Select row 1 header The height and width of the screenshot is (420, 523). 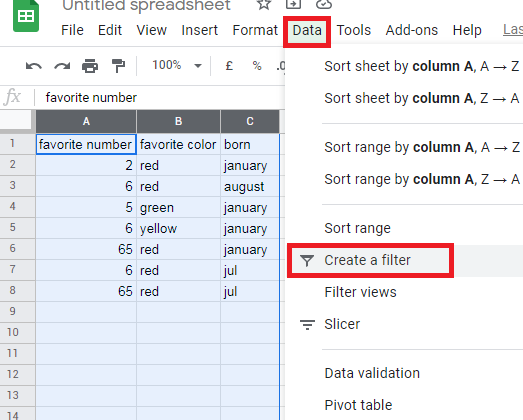[17, 144]
